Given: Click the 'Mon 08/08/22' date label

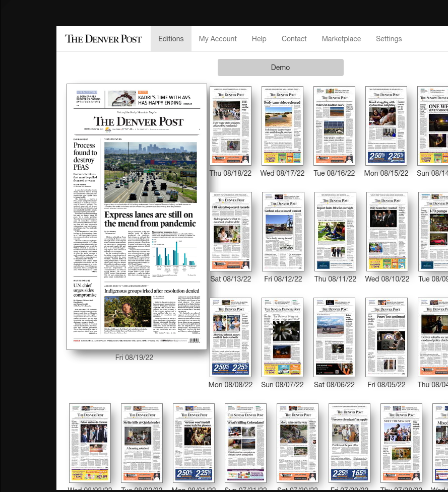Looking at the screenshot, I should click(x=230, y=385).
